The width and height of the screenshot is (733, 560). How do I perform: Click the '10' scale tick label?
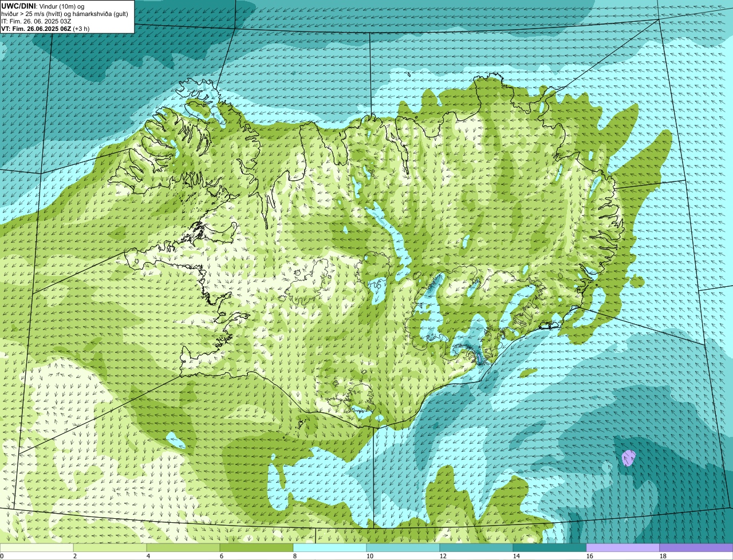370,556
